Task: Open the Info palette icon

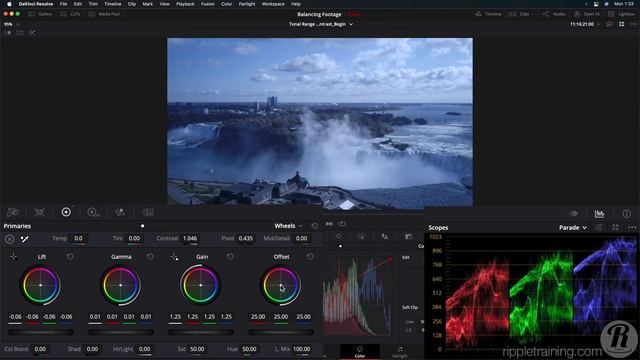Action: pos(627,213)
